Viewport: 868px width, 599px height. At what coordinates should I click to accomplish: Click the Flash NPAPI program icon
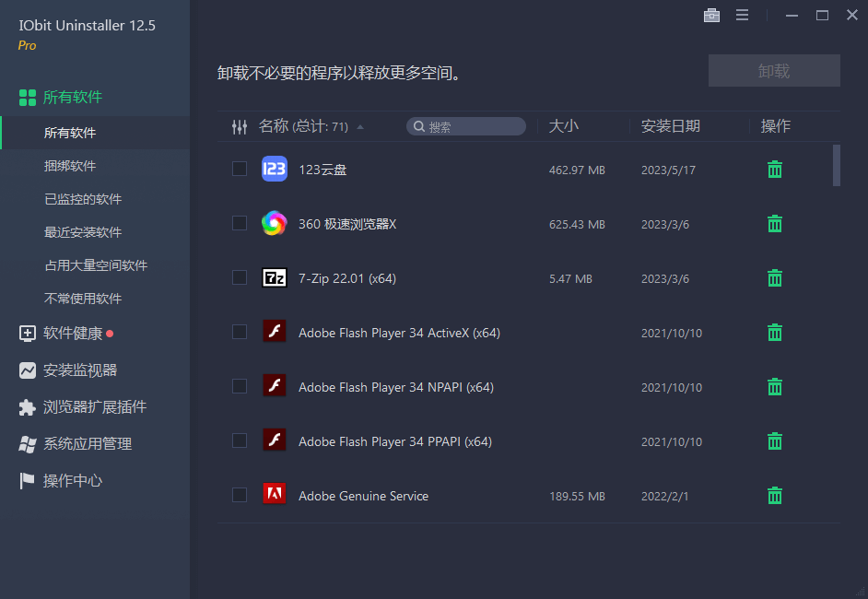click(x=274, y=385)
